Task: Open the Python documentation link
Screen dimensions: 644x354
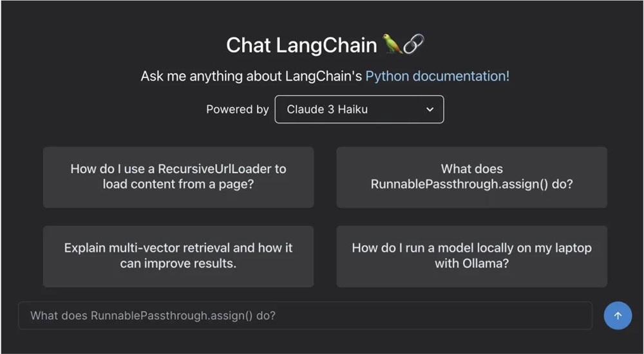Action: 437,76
